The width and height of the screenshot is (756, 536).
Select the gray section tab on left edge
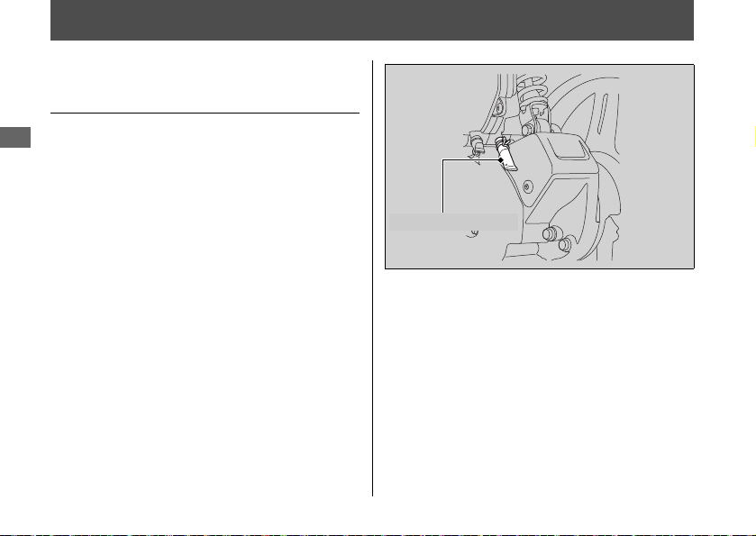click(x=15, y=137)
